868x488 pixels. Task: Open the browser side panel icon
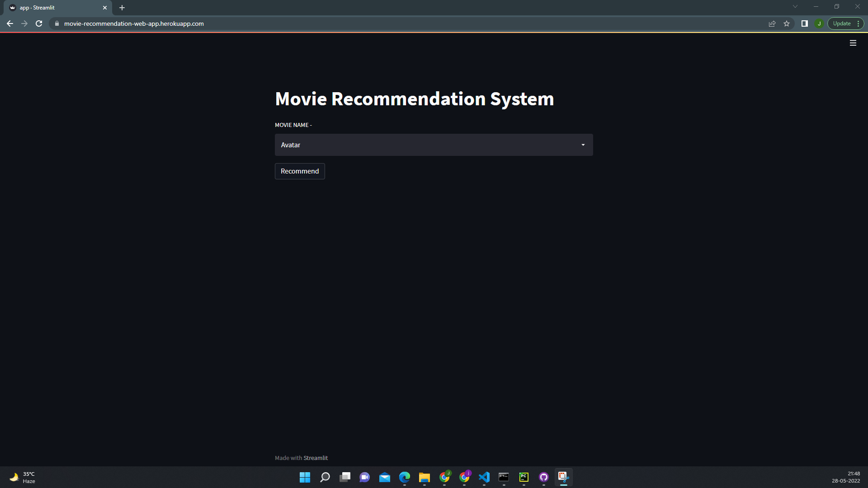click(805, 23)
